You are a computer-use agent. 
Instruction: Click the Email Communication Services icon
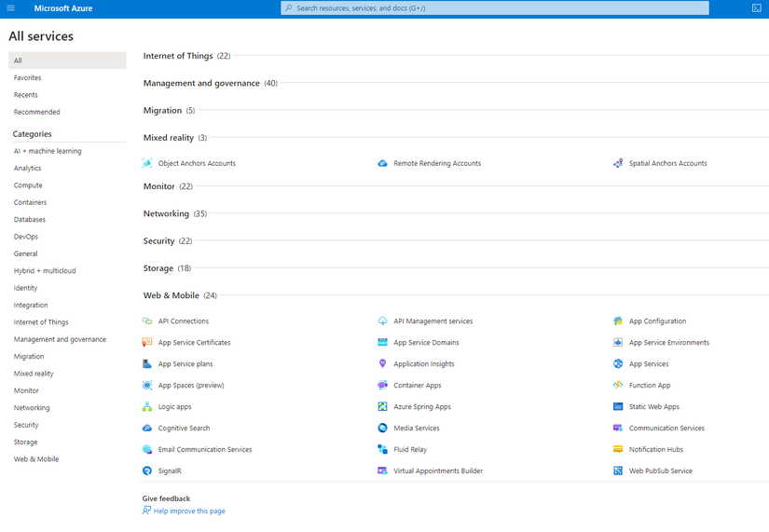[x=147, y=449]
